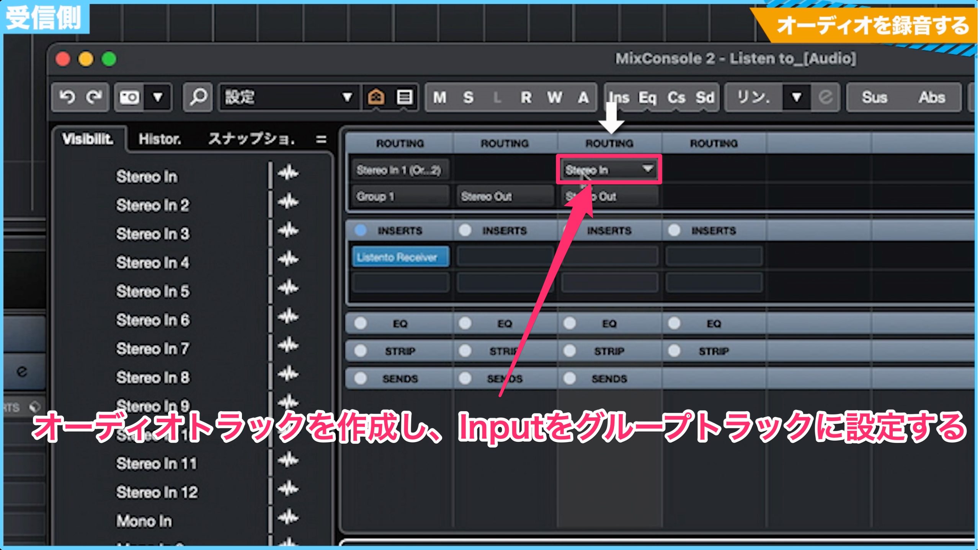
Task: Click waveform icon beside Stereo In 2
Action: pyautogui.click(x=288, y=202)
